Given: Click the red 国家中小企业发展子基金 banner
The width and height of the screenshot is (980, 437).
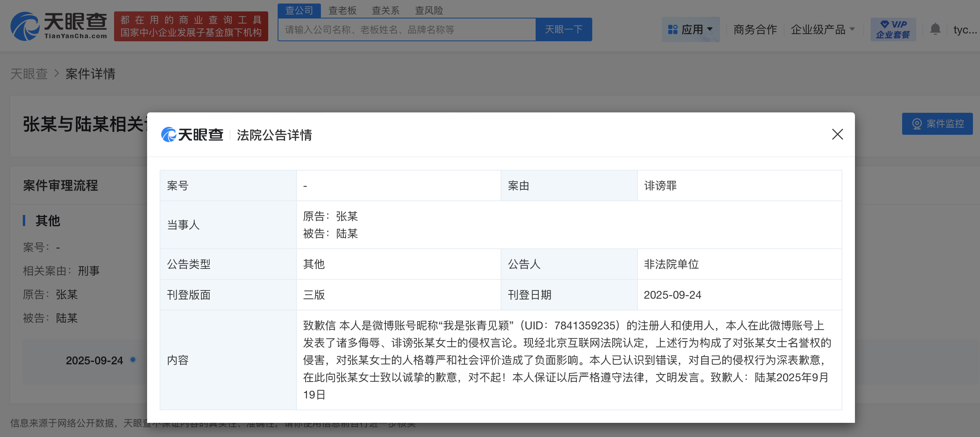Looking at the screenshot, I should point(191,26).
